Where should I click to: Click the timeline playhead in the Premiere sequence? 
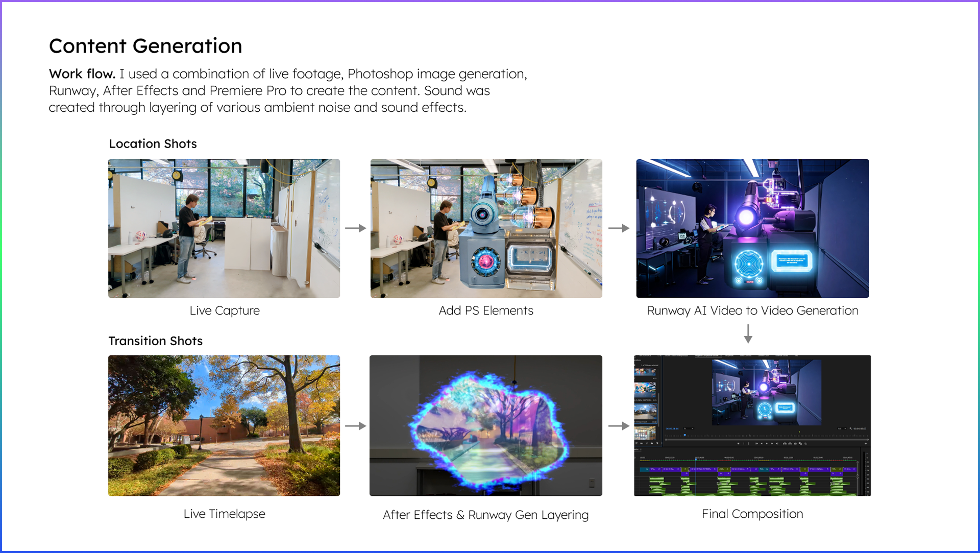click(x=696, y=460)
